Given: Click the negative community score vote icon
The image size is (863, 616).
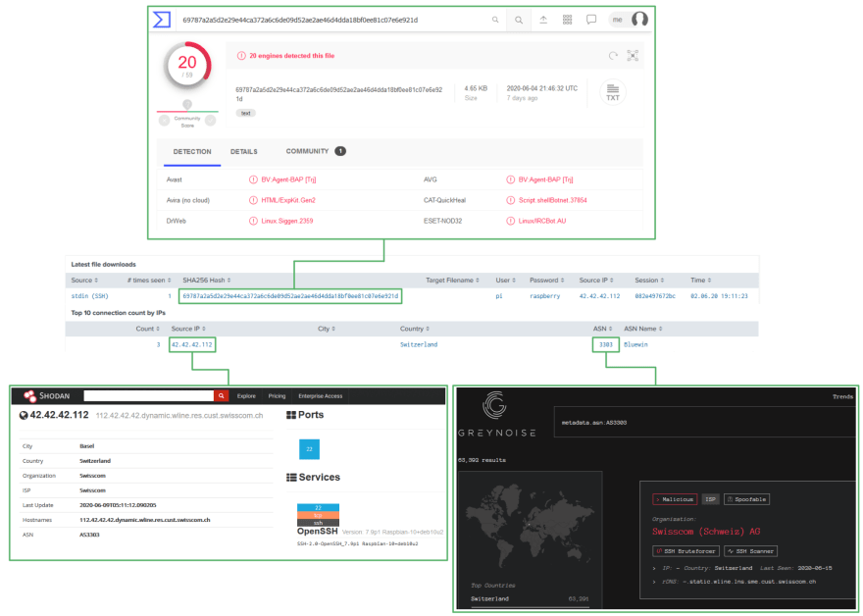Looking at the screenshot, I should [x=164, y=121].
